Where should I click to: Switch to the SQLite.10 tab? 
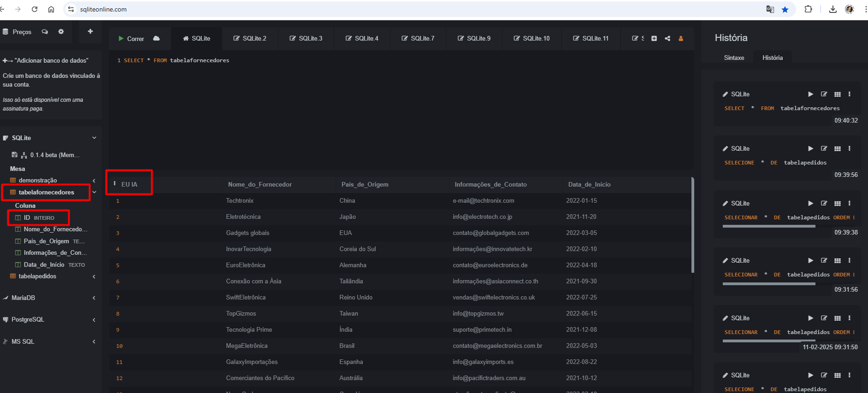click(532, 38)
